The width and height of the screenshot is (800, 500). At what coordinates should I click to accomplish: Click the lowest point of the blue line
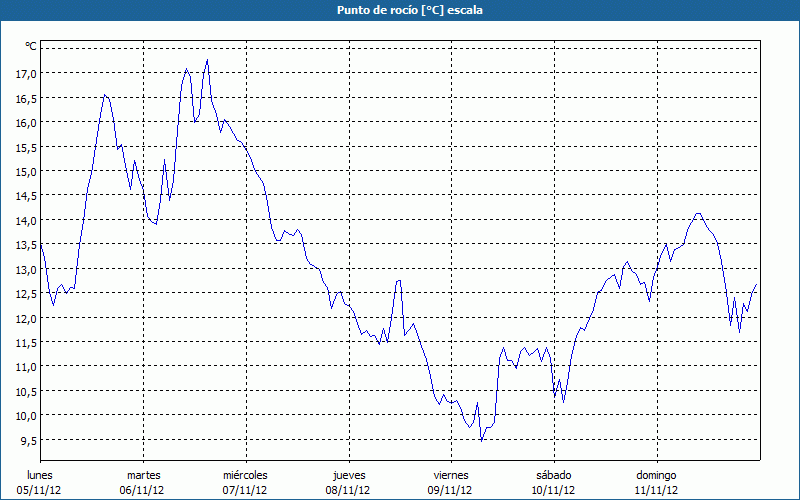coord(481,440)
